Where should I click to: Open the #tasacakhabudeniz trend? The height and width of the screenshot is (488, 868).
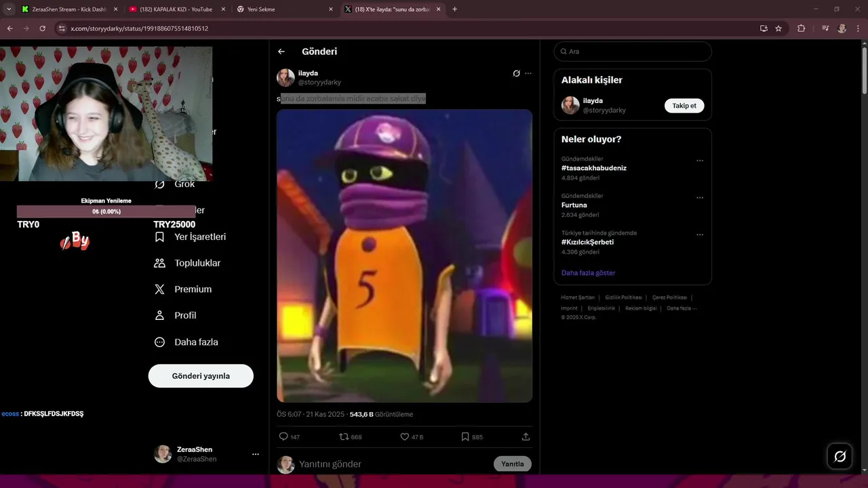click(x=594, y=168)
